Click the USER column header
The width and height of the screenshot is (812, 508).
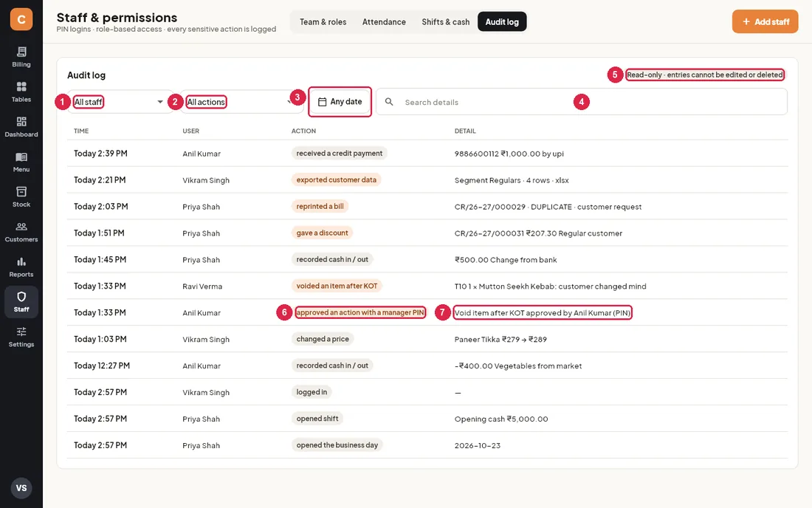coord(190,131)
